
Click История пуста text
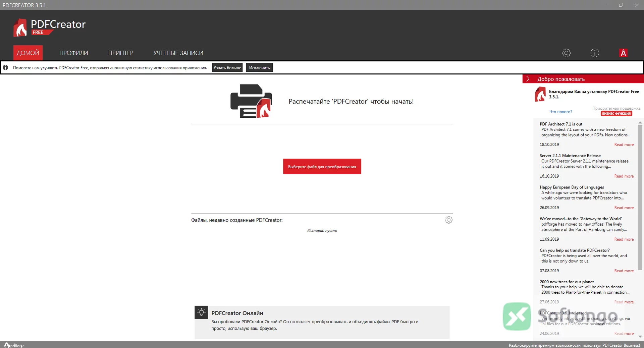pos(322,230)
